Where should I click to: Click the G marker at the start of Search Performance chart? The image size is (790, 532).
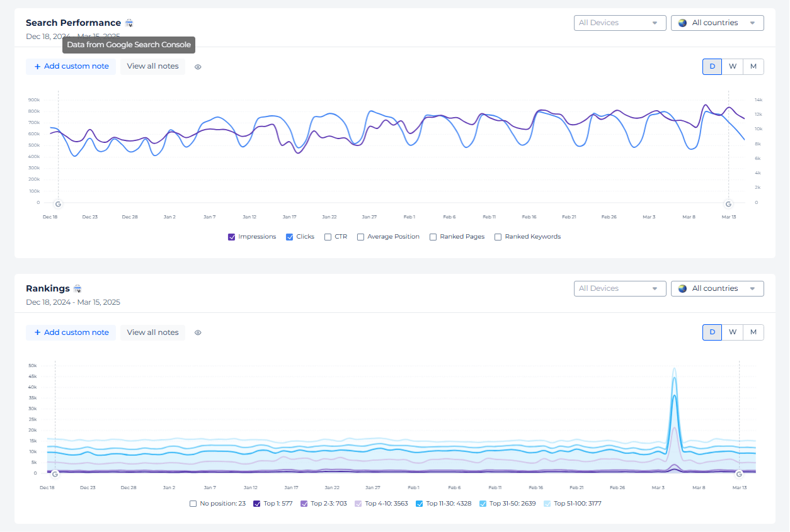click(57, 204)
